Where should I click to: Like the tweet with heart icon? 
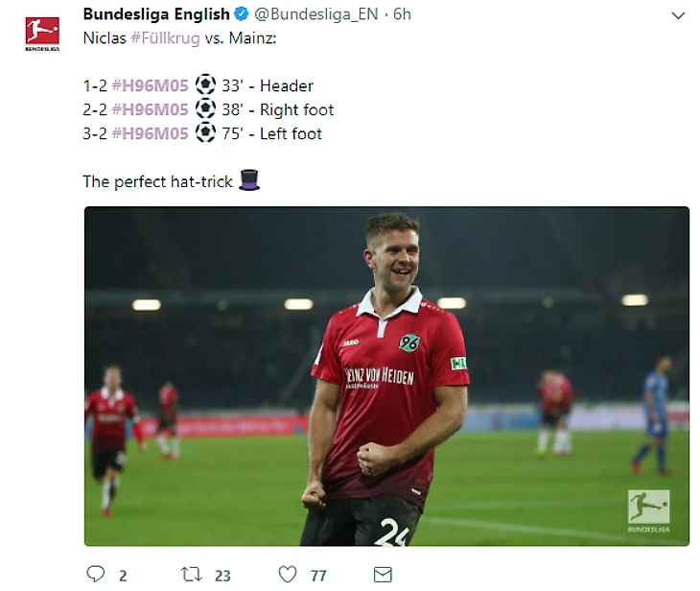tap(288, 574)
